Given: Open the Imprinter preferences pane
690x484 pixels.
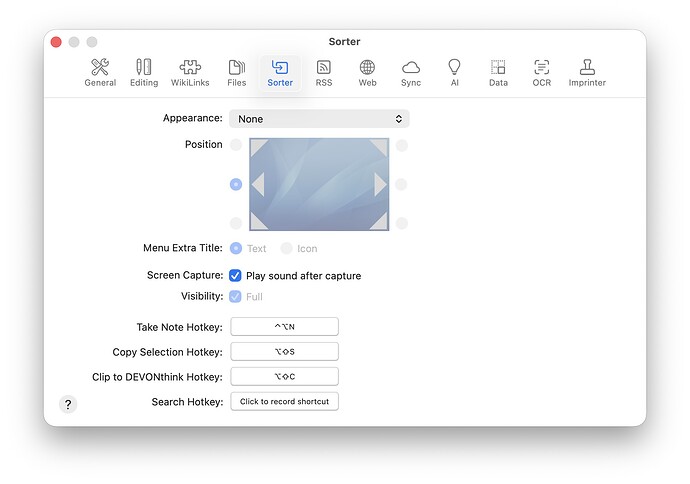Looking at the screenshot, I should [587, 73].
